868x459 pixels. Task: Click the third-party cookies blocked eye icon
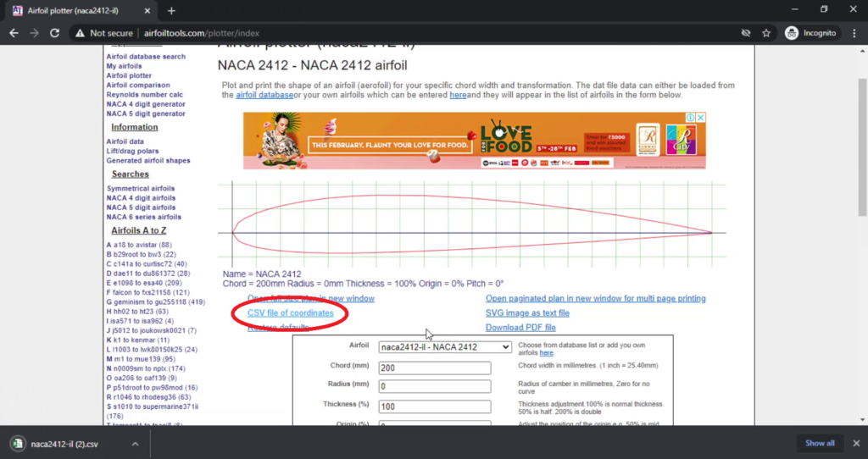(x=746, y=33)
